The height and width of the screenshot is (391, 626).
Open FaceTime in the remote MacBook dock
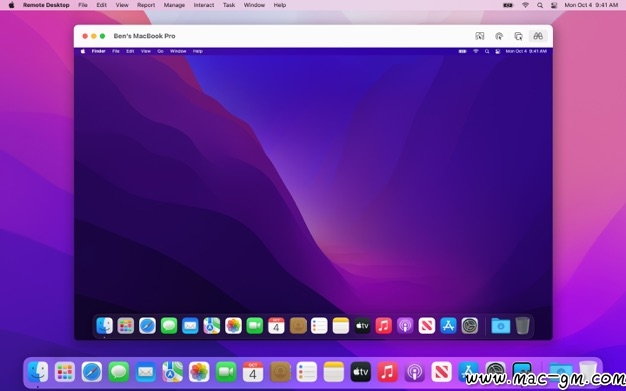(255, 326)
